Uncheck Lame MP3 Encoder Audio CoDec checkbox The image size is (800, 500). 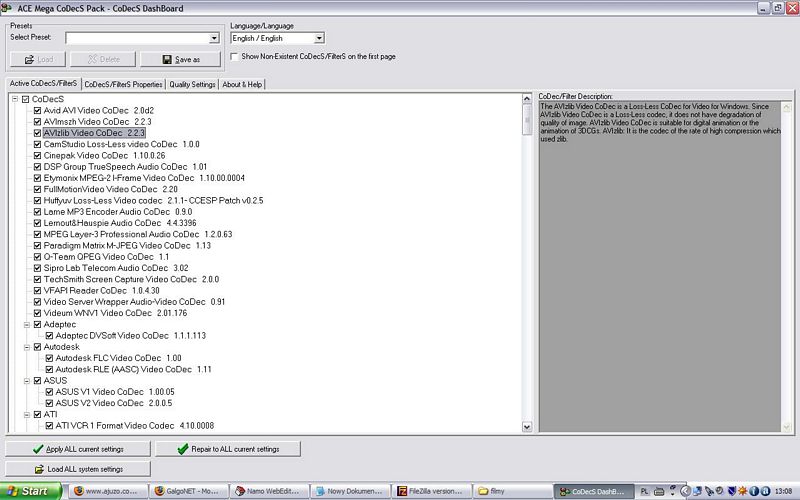(x=37, y=212)
